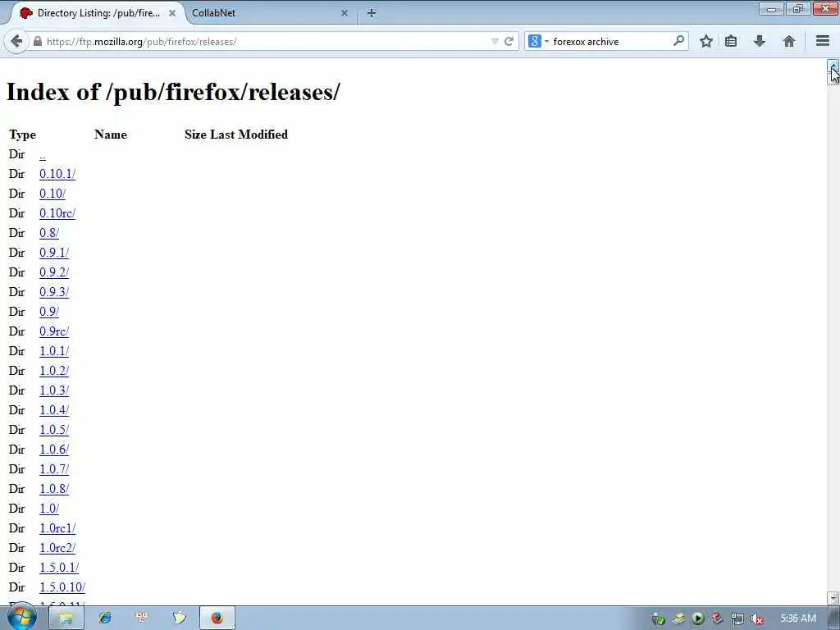The image size is (840, 630).
Task: Go to the Home page icon
Action: tap(788, 41)
